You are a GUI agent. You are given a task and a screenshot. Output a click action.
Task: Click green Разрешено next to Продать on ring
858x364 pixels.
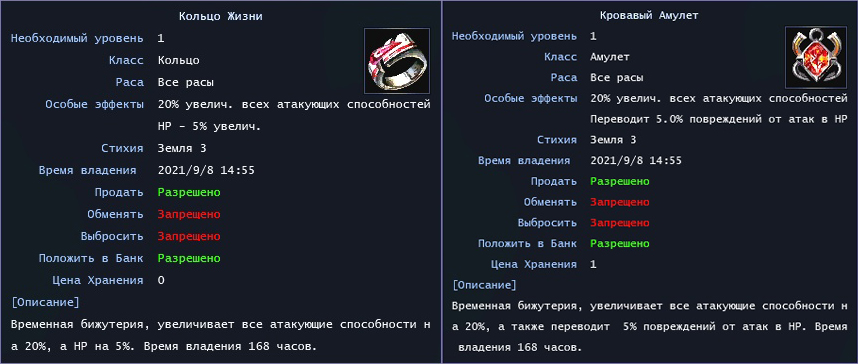point(189,192)
